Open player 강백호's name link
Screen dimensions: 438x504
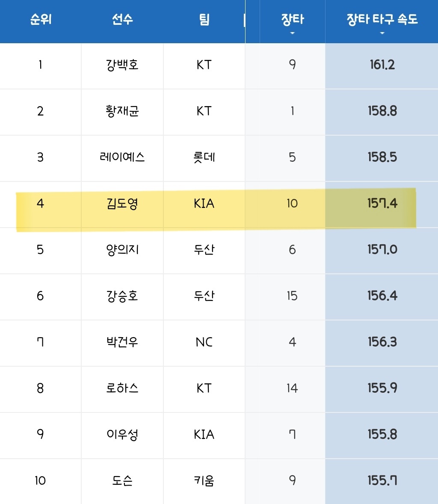point(122,65)
